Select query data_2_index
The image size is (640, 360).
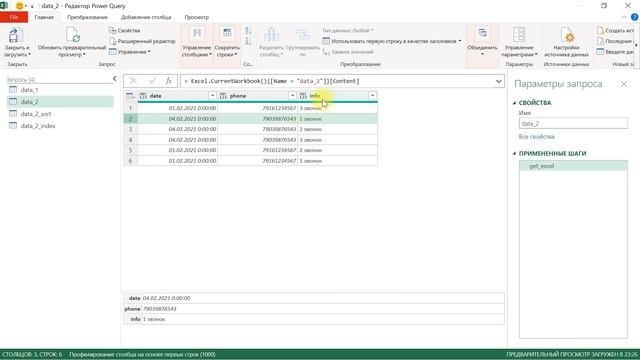pos(60,126)
